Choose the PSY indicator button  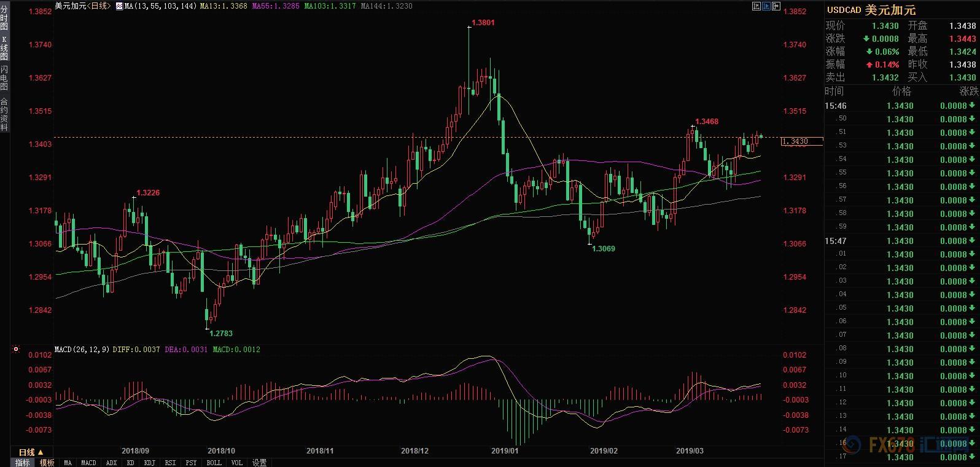(191, 463)
